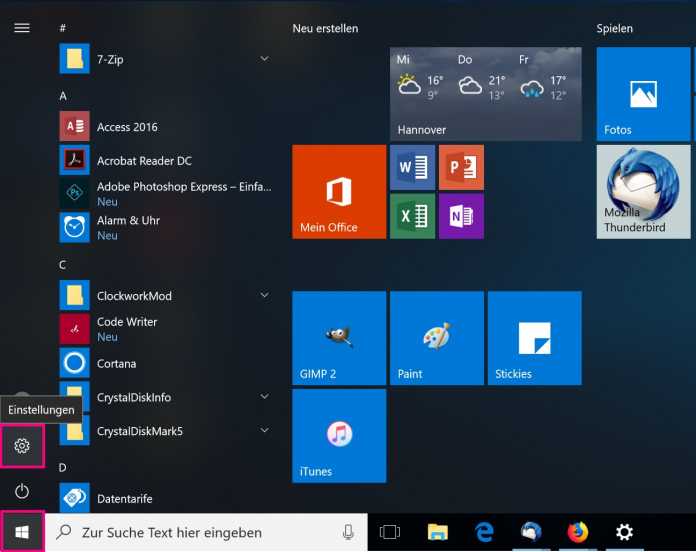Launch Microsoft Edge from the taskbar
This screenshot has width=696, height=552.
tap(484, 532)
